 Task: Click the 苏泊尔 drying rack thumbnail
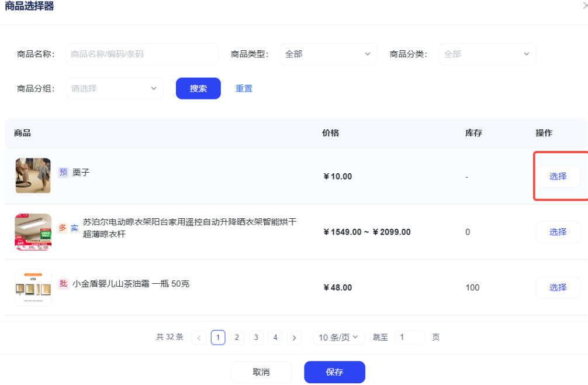(33, 232)
